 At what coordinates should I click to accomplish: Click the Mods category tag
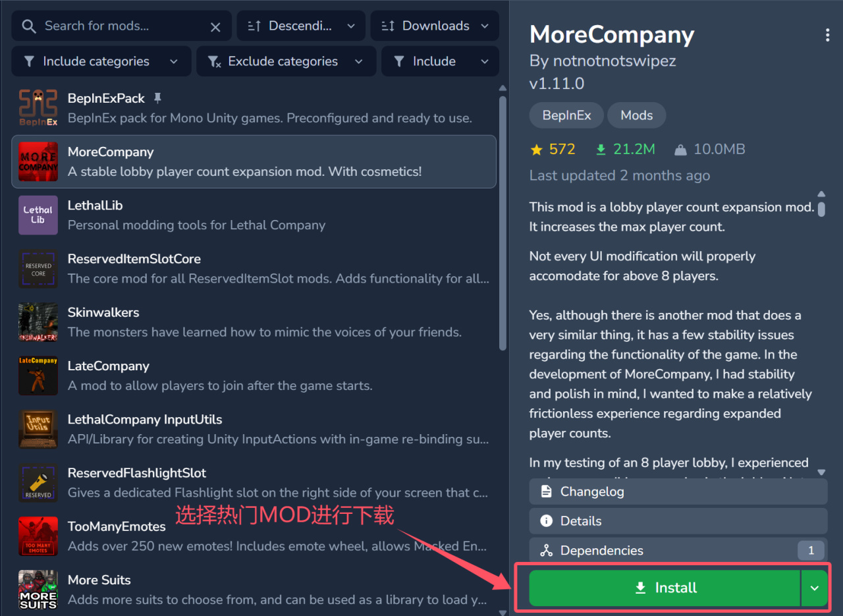point(637,115)
